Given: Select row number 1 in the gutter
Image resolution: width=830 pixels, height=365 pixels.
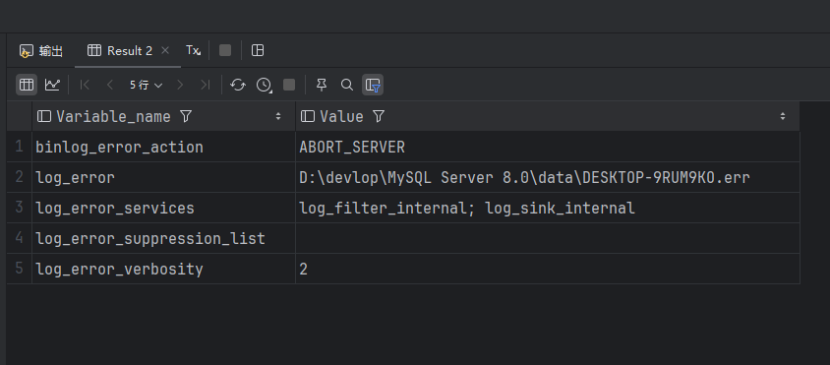Looking at the screenshot, I should pos(20,147).
